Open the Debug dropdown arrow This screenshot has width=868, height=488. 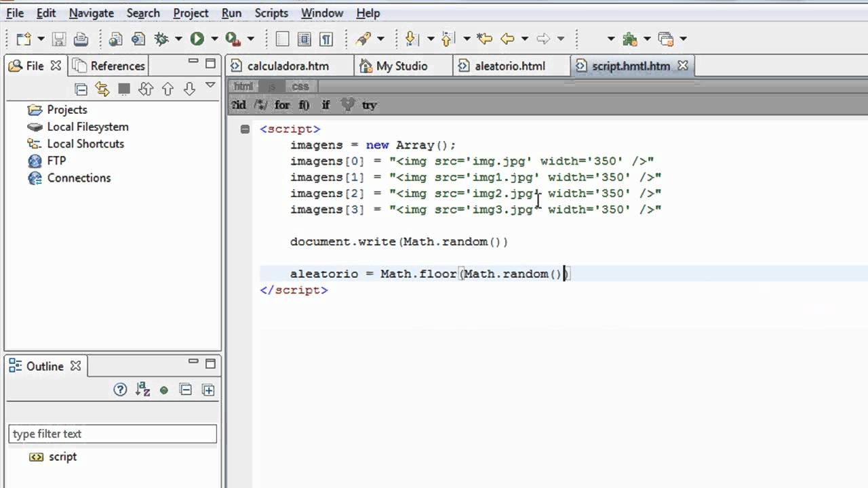[x=178, y=39]
